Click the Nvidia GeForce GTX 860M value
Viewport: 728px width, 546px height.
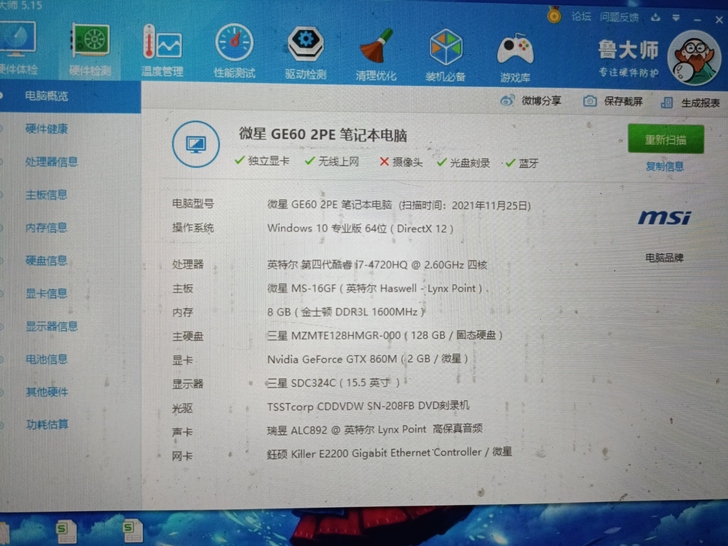pos(368,359)
